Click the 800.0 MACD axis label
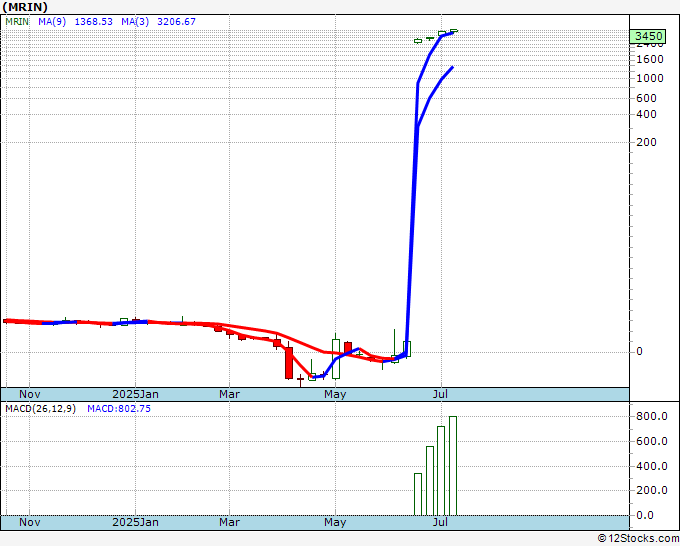 651,416
